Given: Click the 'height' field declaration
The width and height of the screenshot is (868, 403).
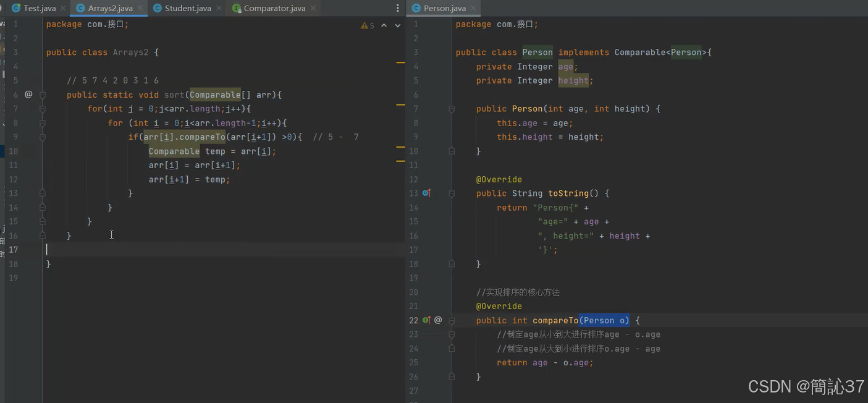Looking at the screenshot, I should coord(573,81).
